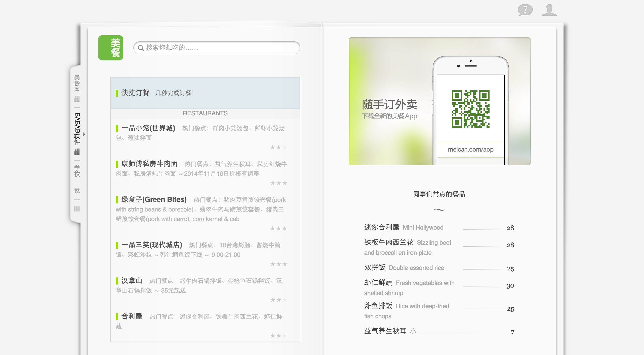Click the 同事们常点的餐品 heading

pos(439,194)
